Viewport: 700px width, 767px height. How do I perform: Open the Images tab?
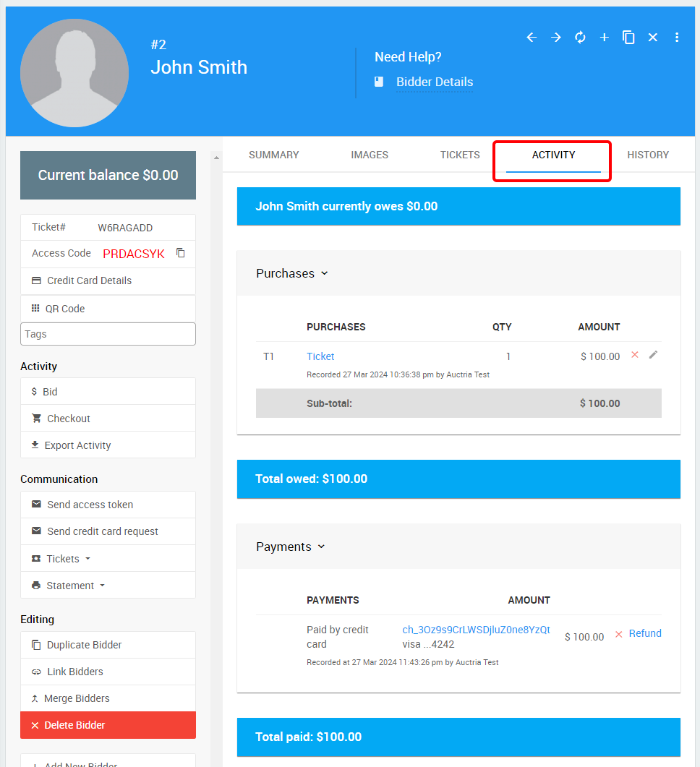370,155
